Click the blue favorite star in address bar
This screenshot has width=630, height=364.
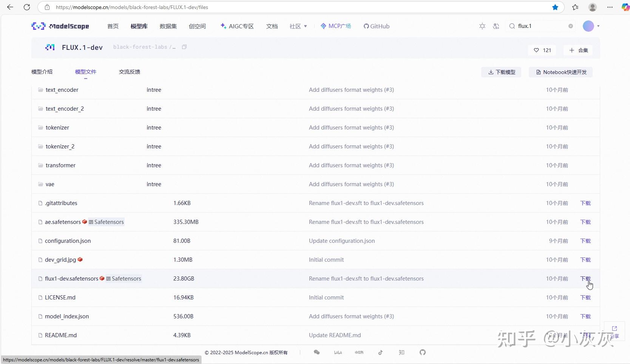point(555,7)
